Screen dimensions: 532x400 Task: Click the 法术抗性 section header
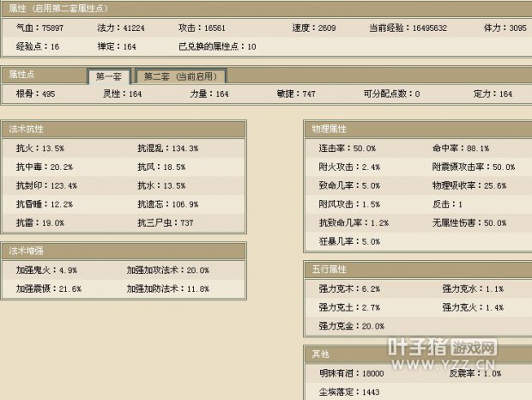click(26, 129)
